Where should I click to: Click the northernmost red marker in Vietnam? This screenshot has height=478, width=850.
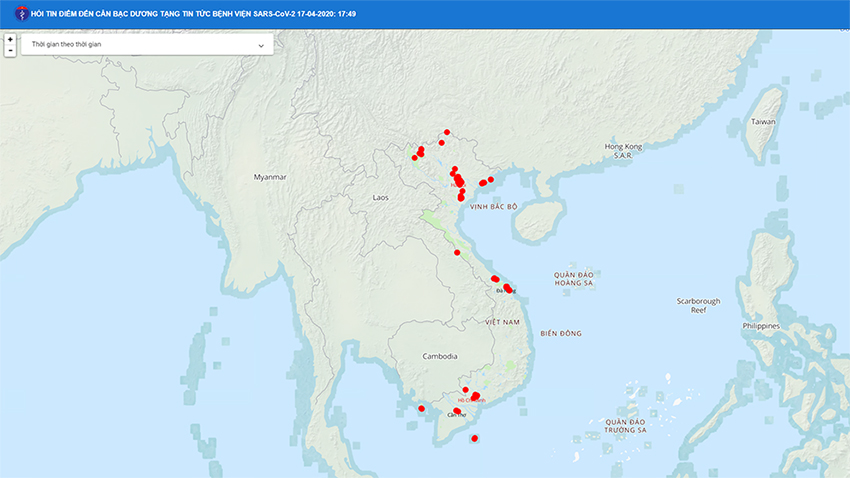pyautogui.click(x=447, y=132)
